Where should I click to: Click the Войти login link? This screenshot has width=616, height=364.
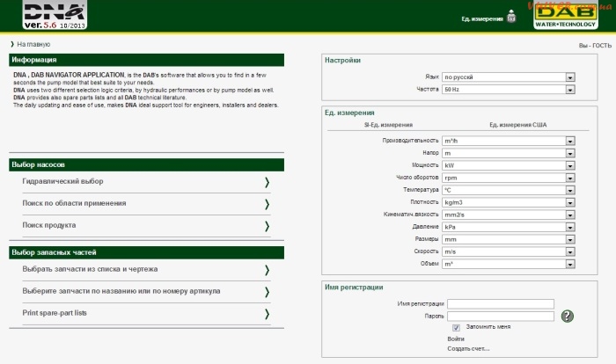click(456, 339)
